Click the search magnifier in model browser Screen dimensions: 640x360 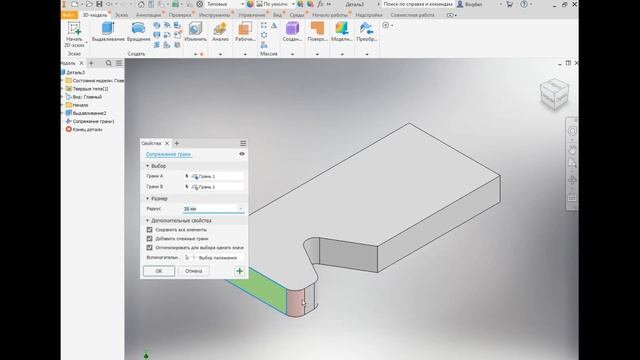pos(109,63)
